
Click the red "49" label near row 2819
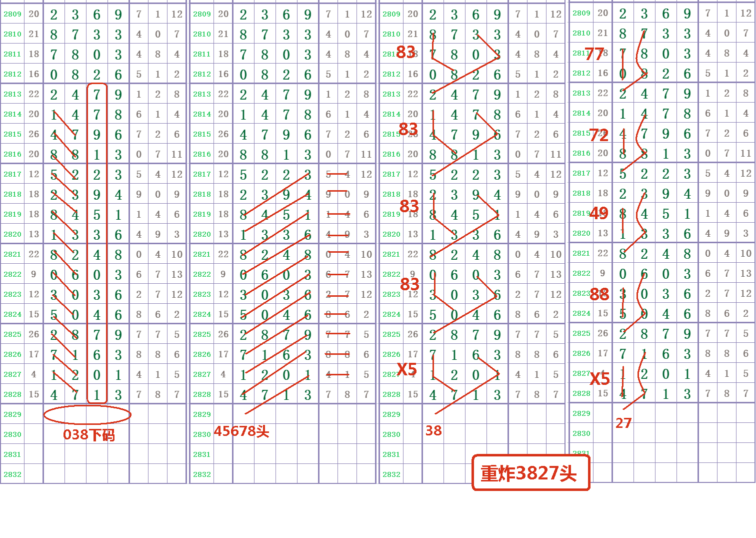coord(599,213)
